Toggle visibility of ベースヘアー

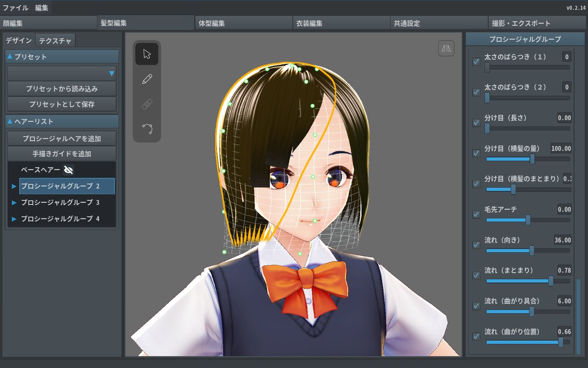[68, 170]
